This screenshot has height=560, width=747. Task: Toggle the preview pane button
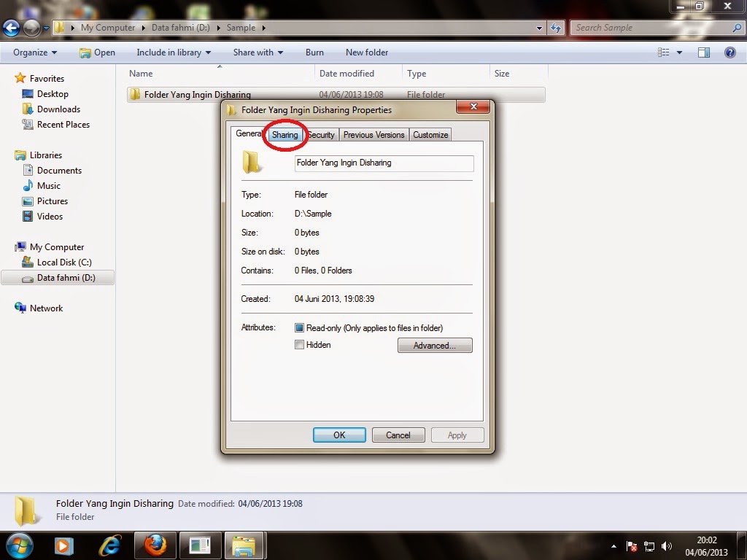704,52
